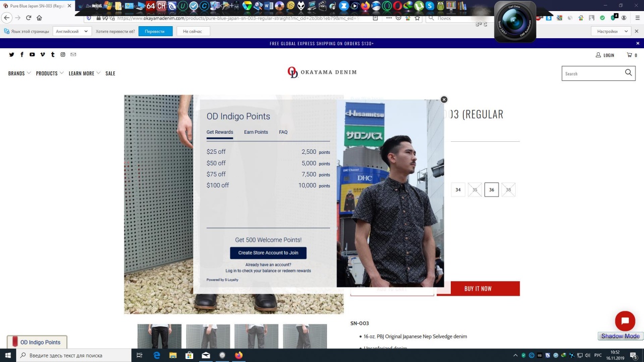Close the OD Indigo Points popup
The image size is (644, 362).
coord(444,100)
